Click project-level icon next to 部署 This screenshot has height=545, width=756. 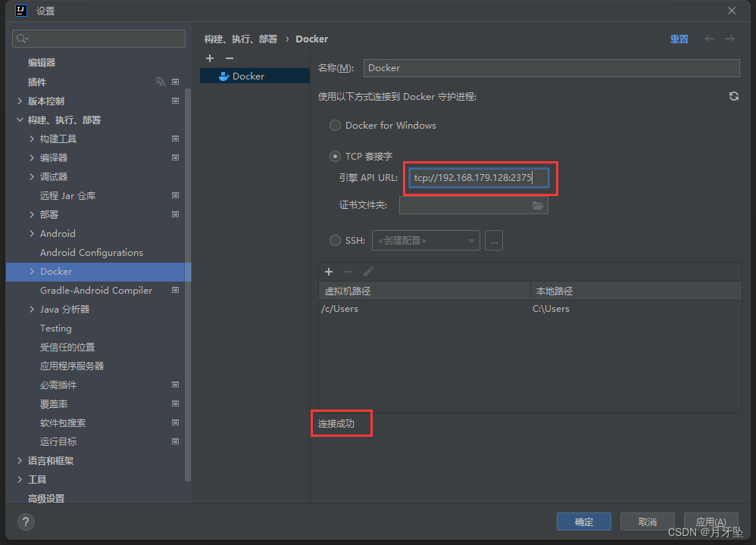click(176, 214)
